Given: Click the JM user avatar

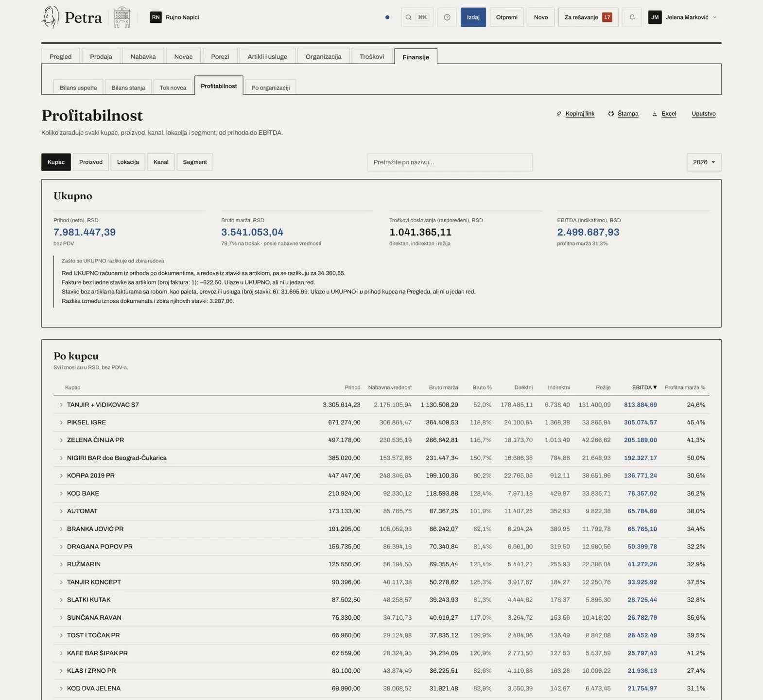Looking at the screenshot, I should pos(655,17).
